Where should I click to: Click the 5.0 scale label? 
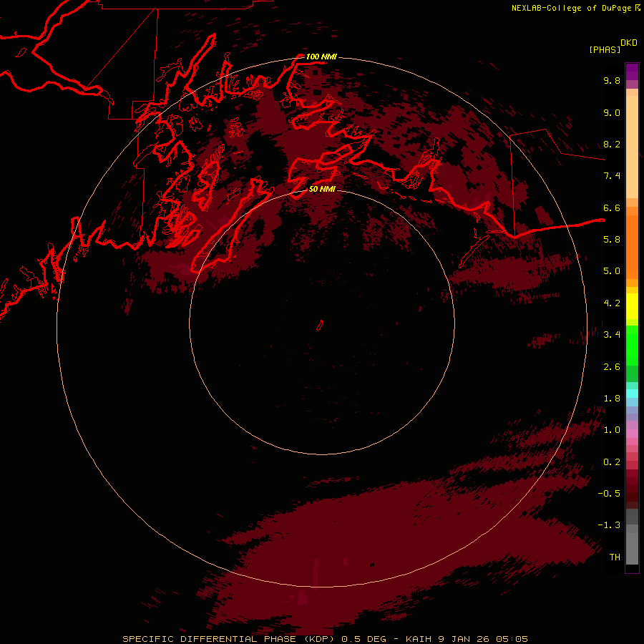612,271
